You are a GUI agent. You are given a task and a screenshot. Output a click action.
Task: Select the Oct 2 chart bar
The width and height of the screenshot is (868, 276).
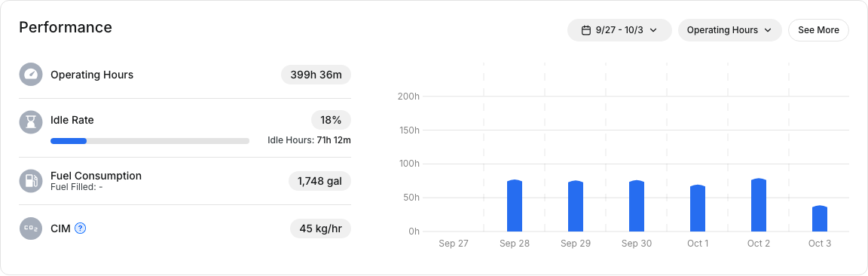click(759, 205)
